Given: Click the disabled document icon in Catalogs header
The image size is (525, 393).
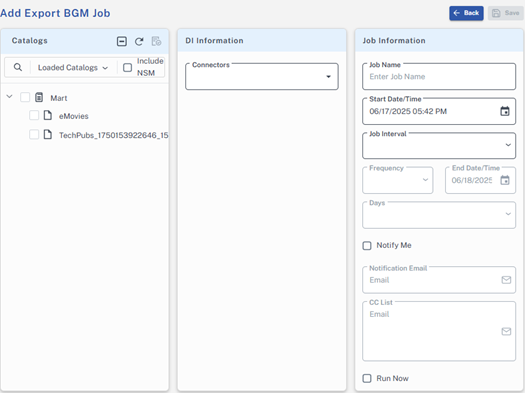Looking at the screenshot, I should (x=156, y=41).
